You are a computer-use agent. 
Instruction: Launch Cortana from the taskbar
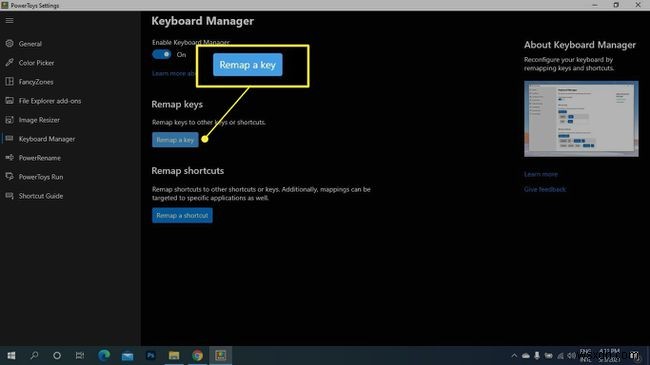[57, 355]
